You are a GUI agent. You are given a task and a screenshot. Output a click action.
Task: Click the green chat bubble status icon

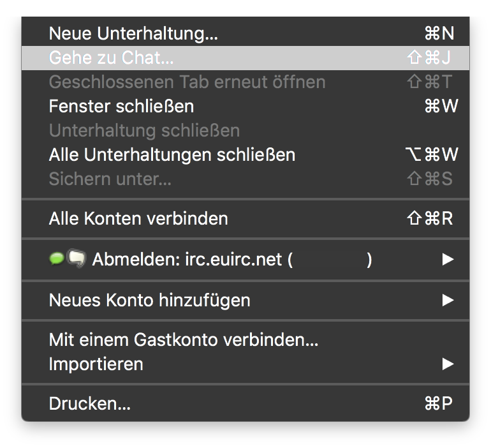click(x=56, y=258)
